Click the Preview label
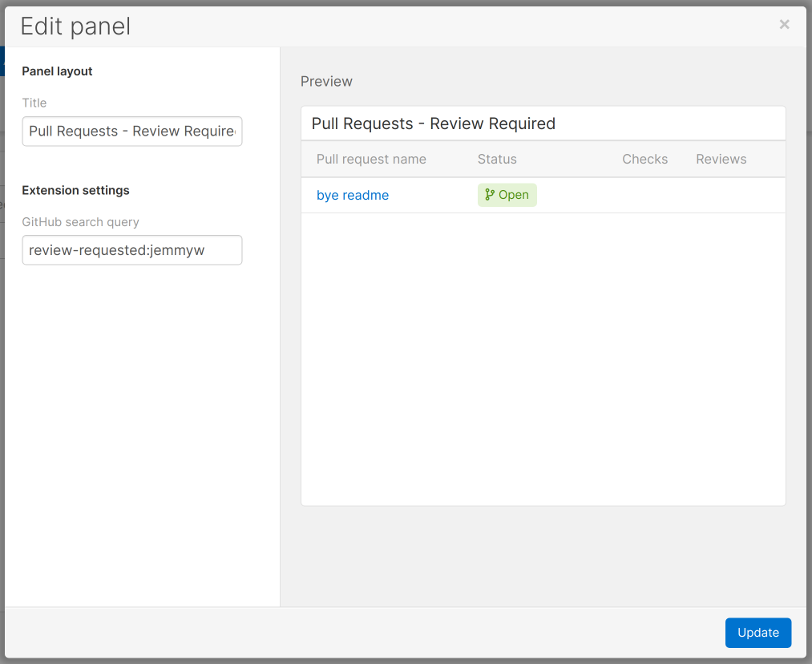Image resolution: width=812 pixels, height=664 pixels. [326, 81]
